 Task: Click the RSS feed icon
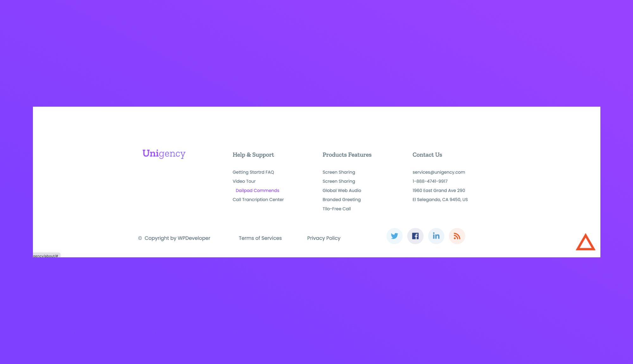click(x=457, y=236)
